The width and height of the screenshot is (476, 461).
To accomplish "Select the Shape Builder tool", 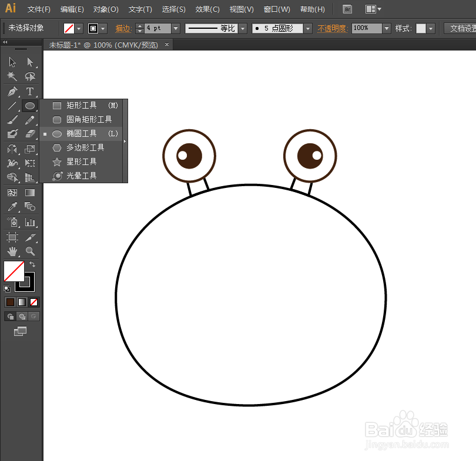I will pos(12,177).
